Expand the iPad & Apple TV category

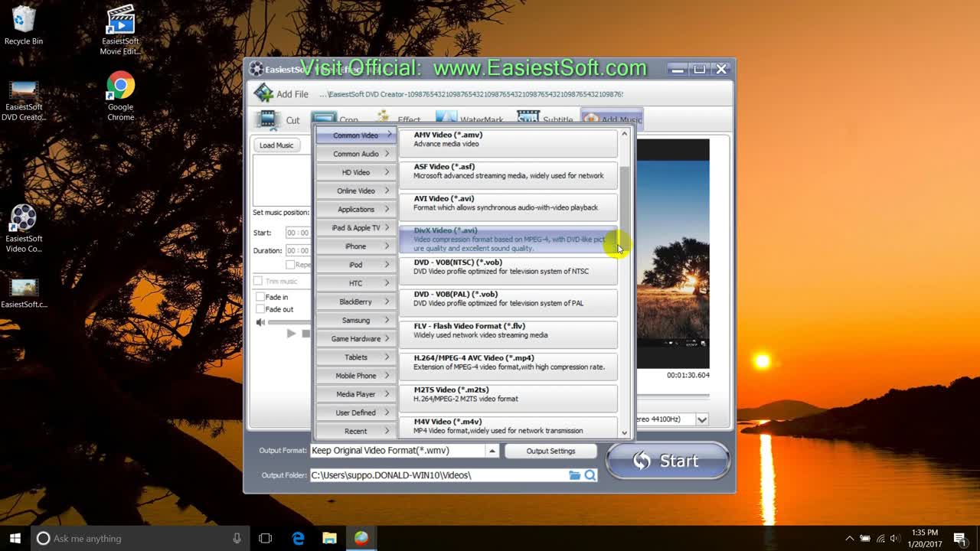click(356, 227)
